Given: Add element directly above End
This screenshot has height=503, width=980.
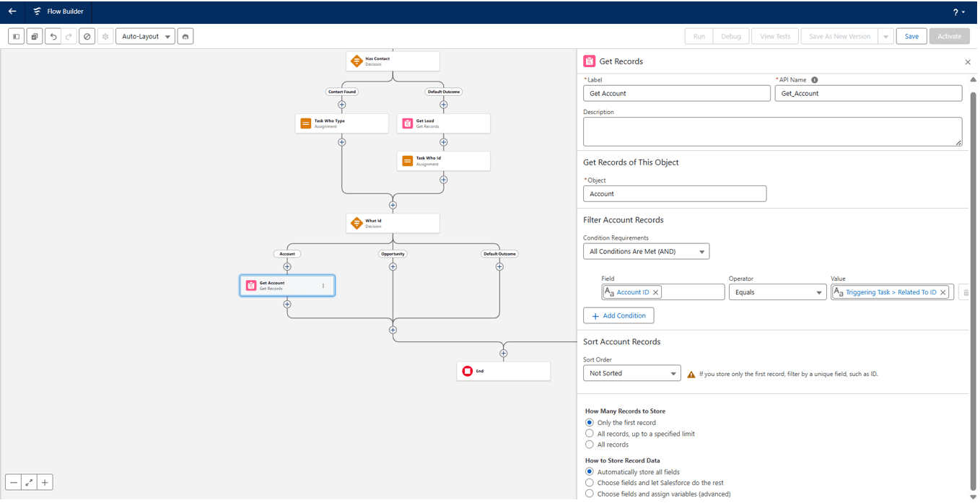Looking at the screenshot, I should point(503,354).
